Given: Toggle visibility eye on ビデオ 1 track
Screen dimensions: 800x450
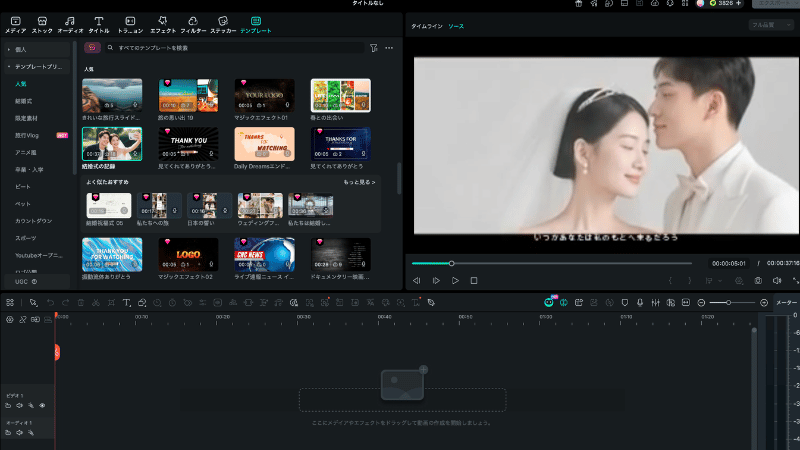Looking at the screenshot, I should click(42, 406).
